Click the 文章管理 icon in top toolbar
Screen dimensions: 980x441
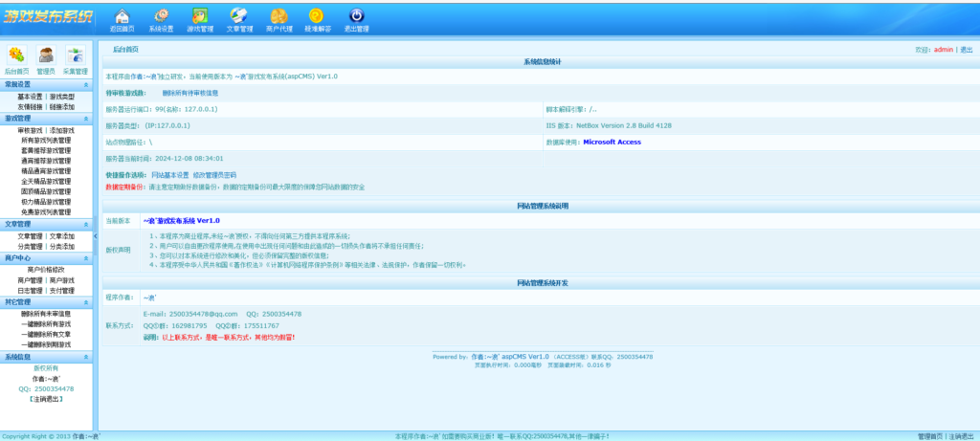(239, 16)
